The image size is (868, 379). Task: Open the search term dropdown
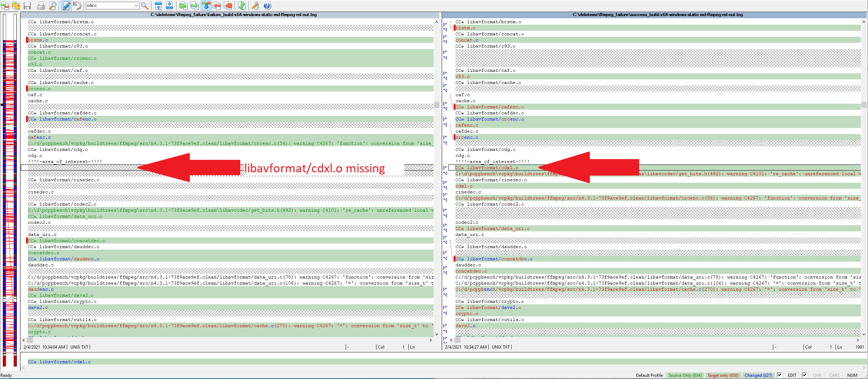pyautogui.click(x=136, y=6)
